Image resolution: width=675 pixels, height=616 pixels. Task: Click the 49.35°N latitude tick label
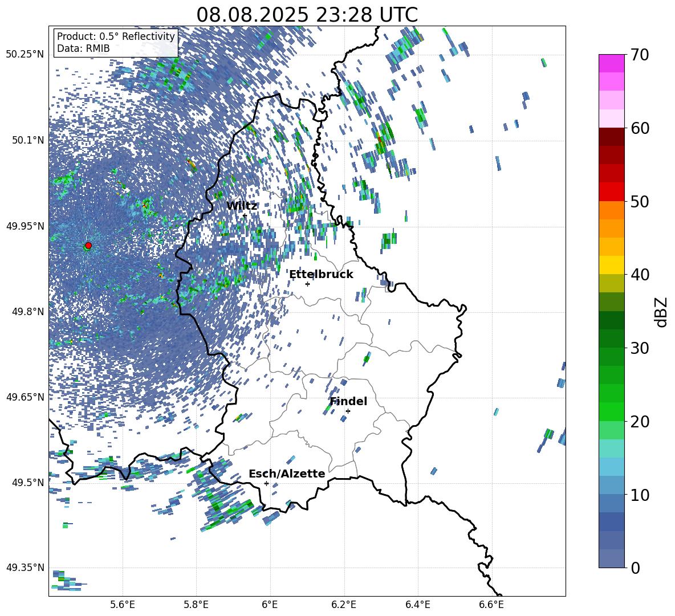click(x=25, y=568)
